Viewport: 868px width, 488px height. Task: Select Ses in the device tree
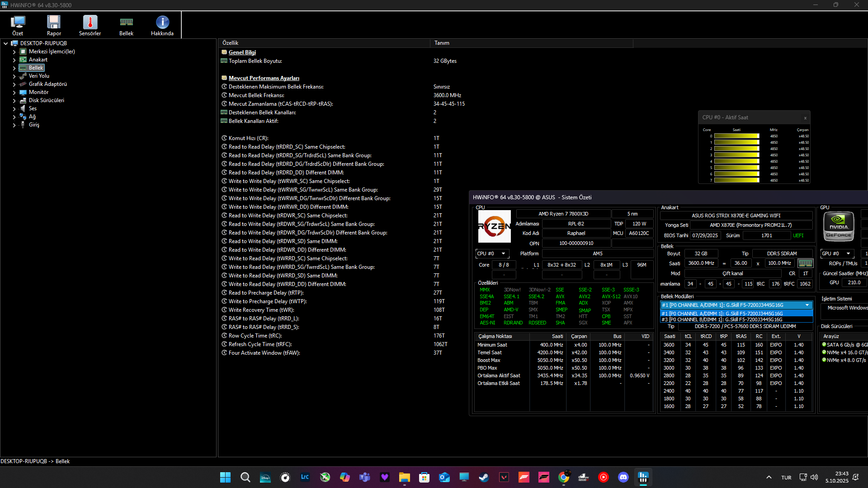[x=33, y=108]
